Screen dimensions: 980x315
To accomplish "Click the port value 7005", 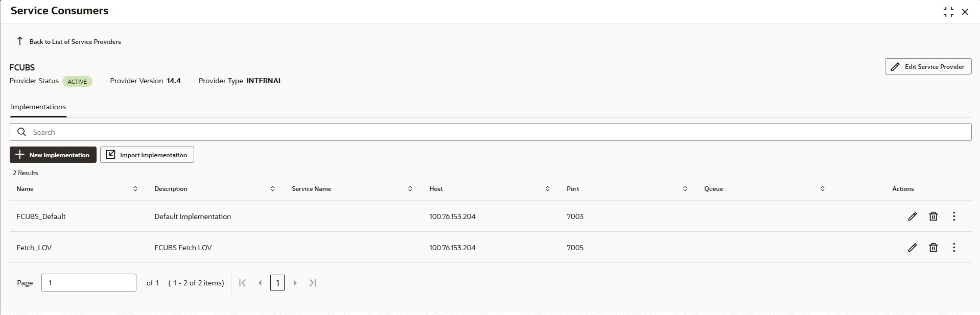I will click(575, 248).
